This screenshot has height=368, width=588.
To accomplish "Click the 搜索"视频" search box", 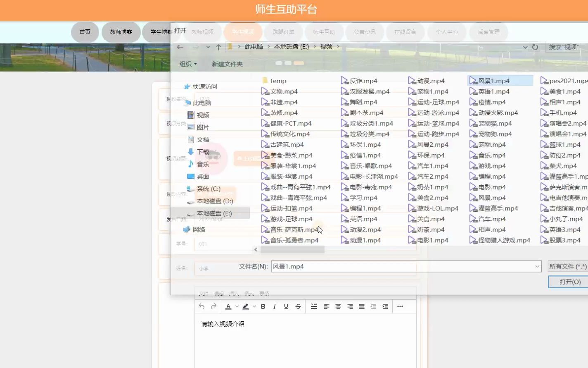I will tap(567, 47).
